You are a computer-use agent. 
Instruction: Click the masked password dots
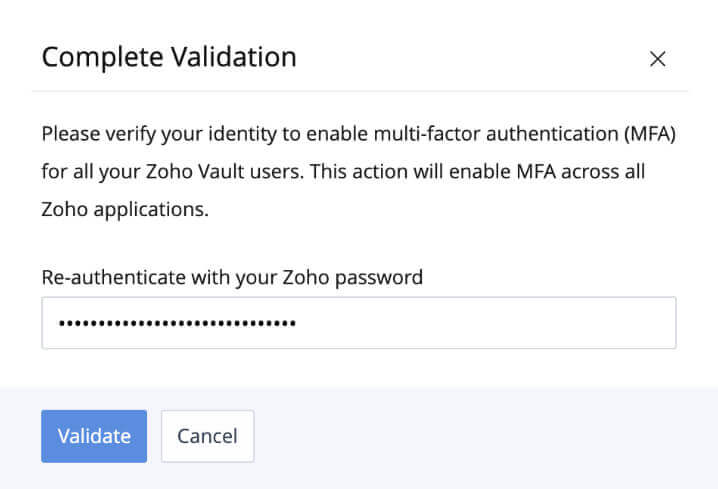177,323
